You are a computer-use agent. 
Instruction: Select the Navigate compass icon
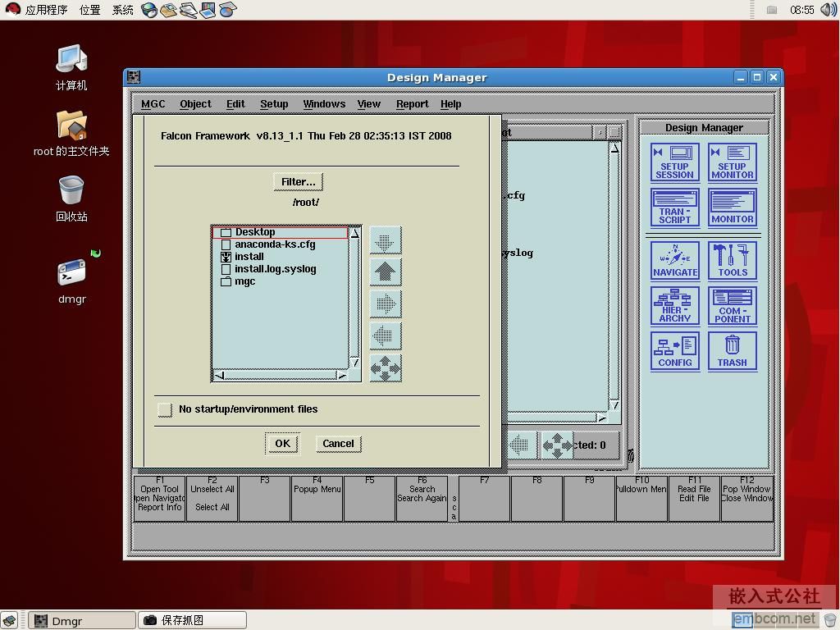click(x=674, y=261)
